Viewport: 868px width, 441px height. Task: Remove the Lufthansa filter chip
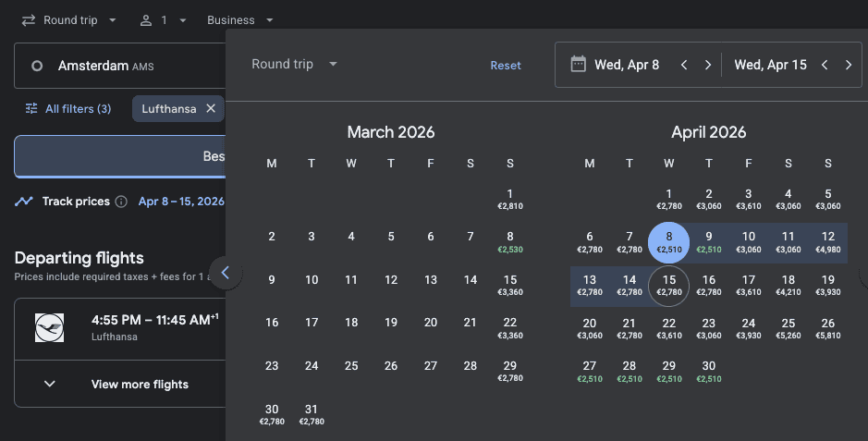pyautogui.click(x=211, y=109)
